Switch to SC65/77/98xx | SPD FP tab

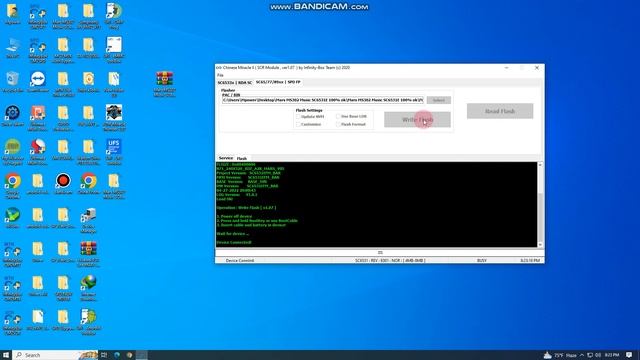coord(278,82)
